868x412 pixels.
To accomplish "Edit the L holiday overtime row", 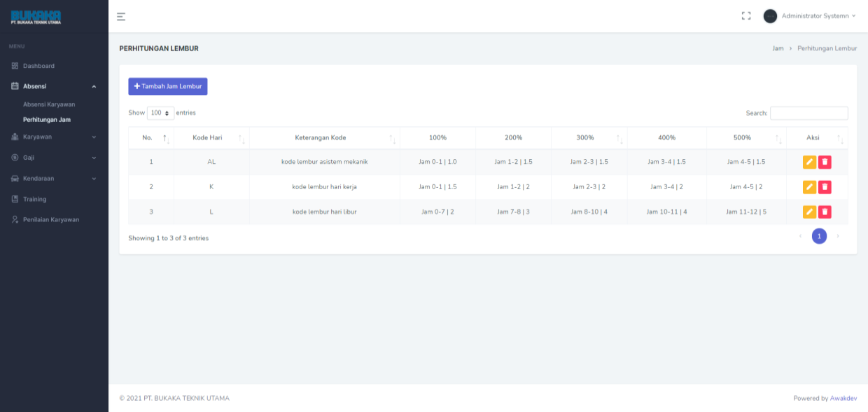I will click(809, 212).
